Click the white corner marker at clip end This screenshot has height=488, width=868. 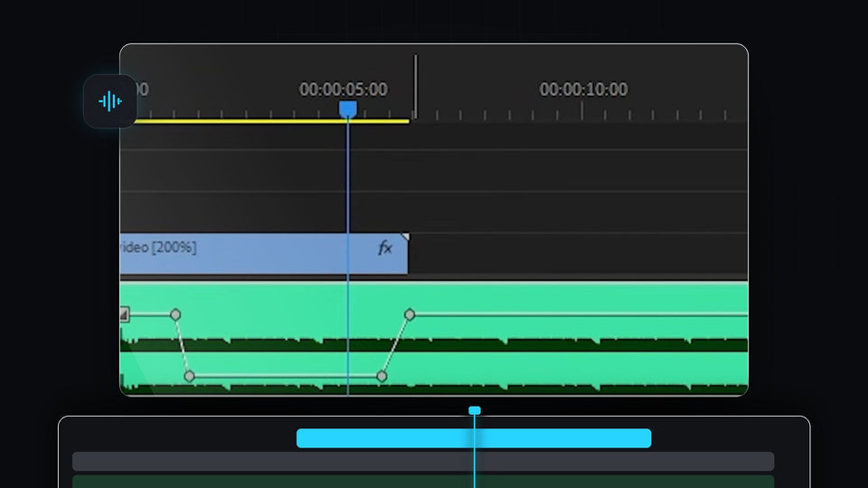[406, 237]
